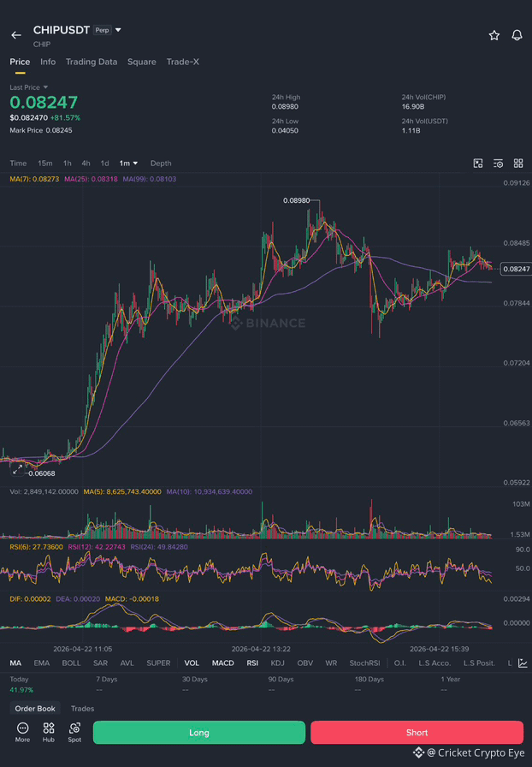Toggle the BOLL indicator

click(x=71, y=663)
